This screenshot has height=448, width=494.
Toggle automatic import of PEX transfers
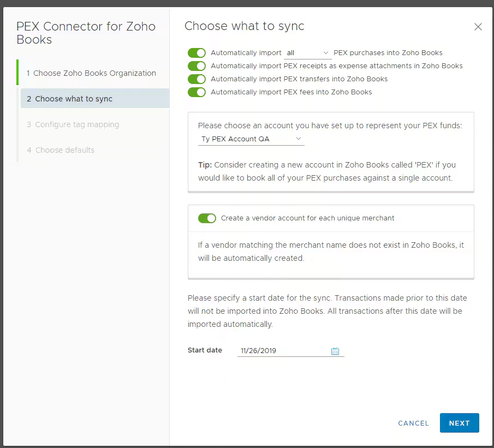(197, 79)
